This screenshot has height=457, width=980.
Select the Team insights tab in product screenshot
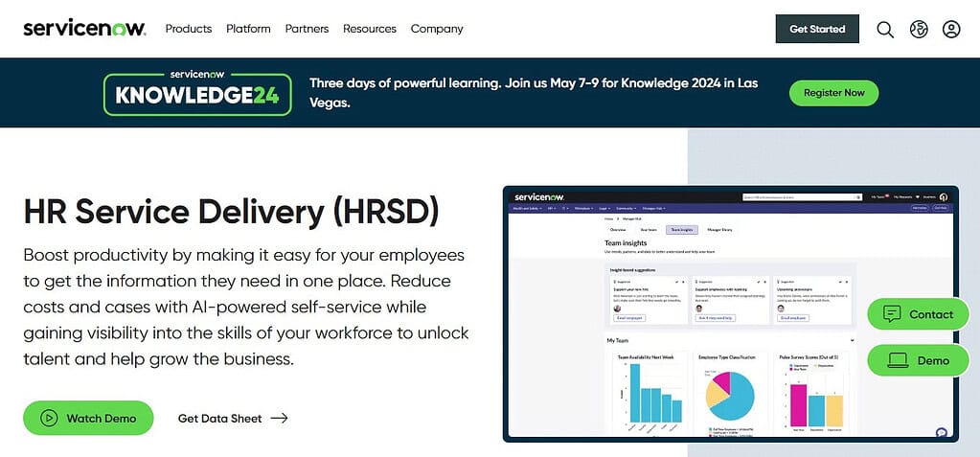pyautogui.click(x=682, y=229)
